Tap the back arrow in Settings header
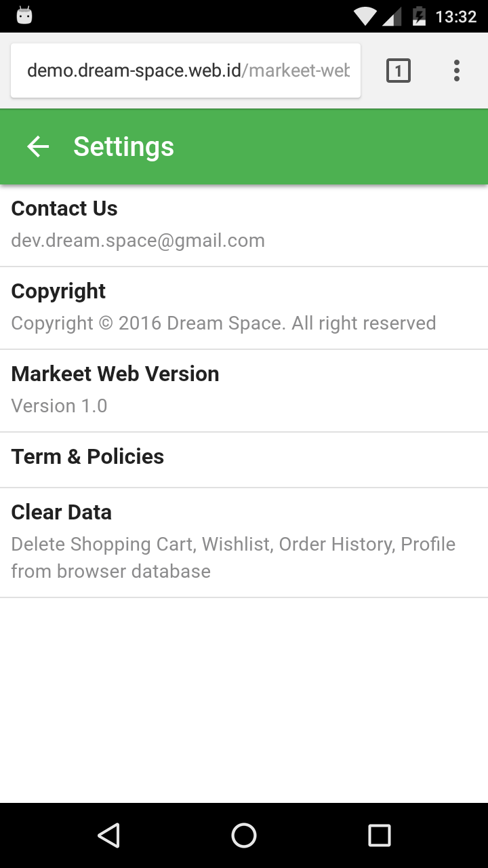 click(38, 146)
